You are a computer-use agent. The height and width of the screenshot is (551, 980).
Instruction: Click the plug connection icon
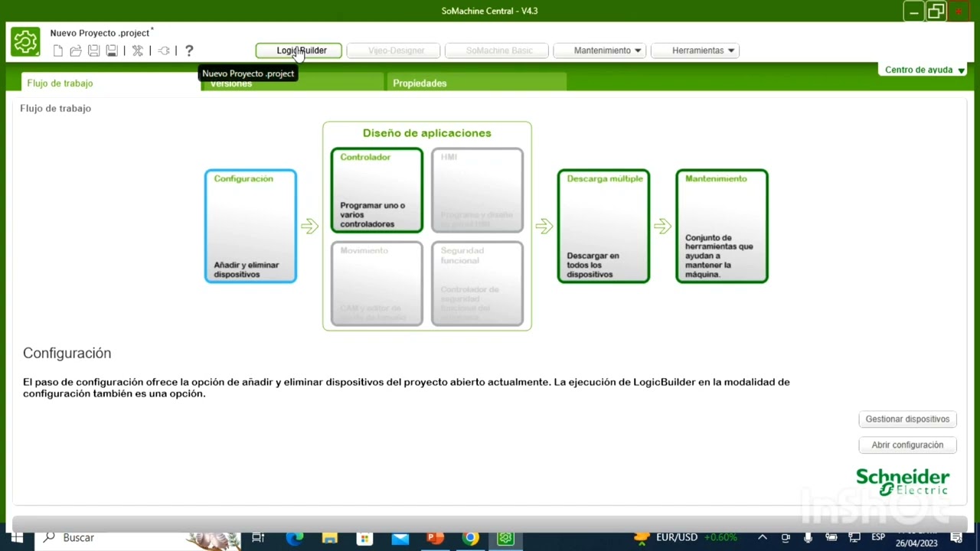coord(164,51)
